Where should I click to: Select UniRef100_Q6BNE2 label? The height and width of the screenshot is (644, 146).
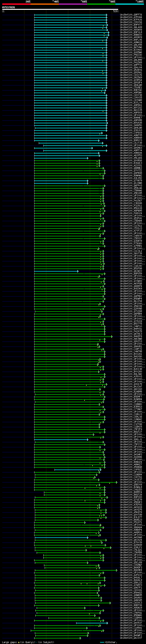(131, 168)
